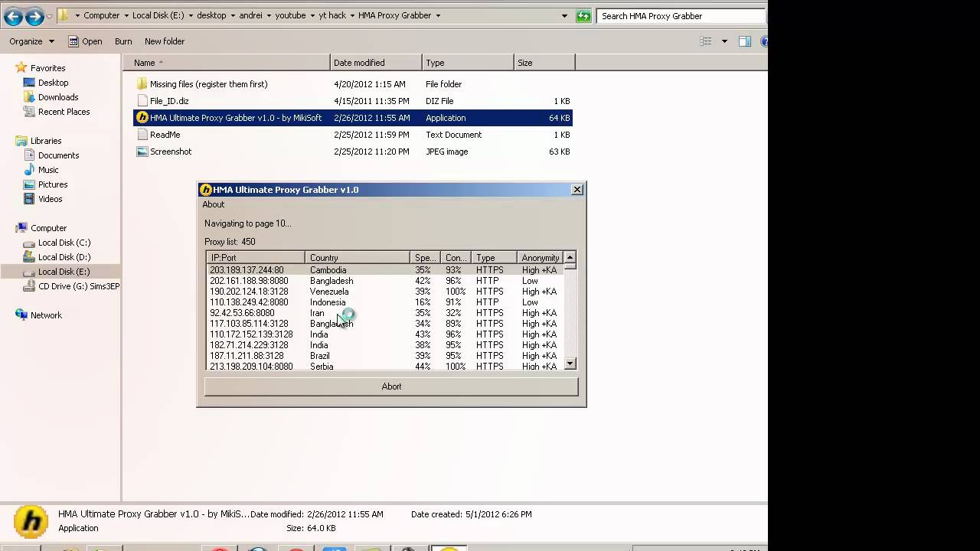Click the yt hack breadcrumb segment
Image resolution: width=980 pixels, height=551 pixels.
pos(332,15)
